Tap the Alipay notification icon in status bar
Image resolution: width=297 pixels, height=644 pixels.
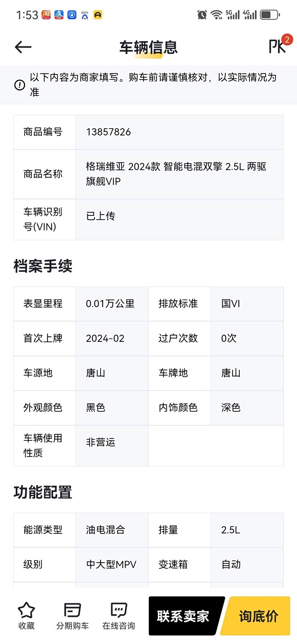(x=59, y=15)
